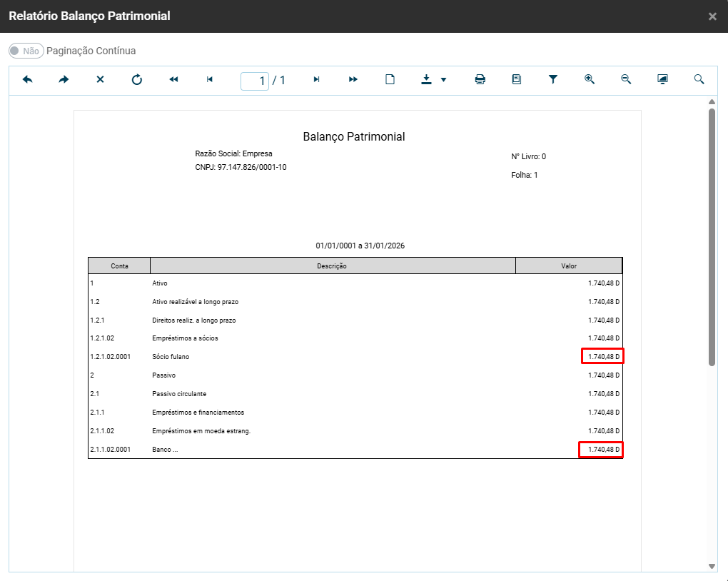Select account code 1.2.1.02.0001
The height and width of the screenshot is (581, 728).
point(111,357)
